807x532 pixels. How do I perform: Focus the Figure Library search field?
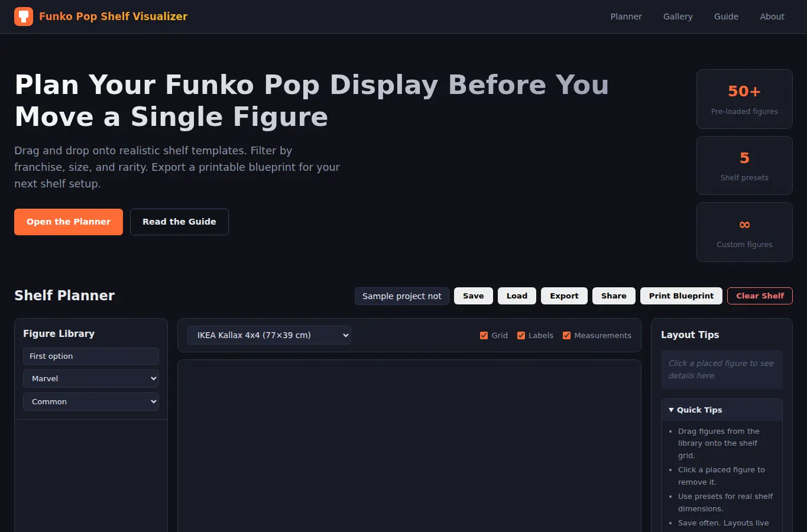(x=91, y=356)
